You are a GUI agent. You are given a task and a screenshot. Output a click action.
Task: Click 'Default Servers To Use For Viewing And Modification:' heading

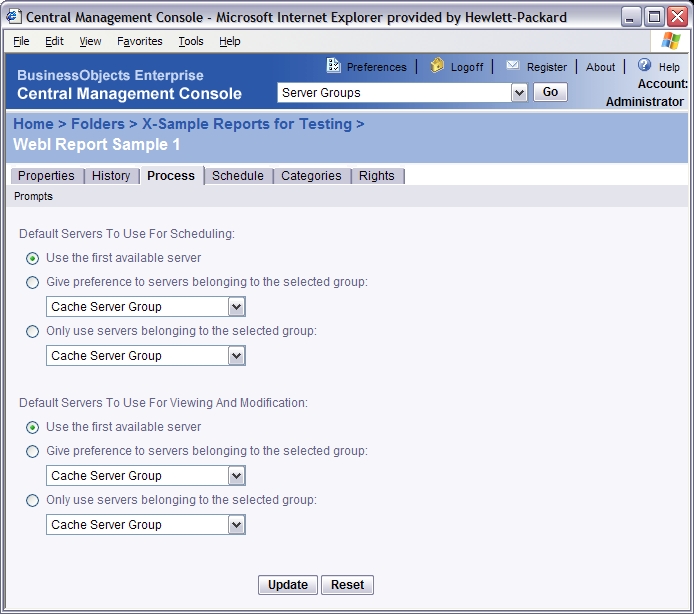point(163,403)
